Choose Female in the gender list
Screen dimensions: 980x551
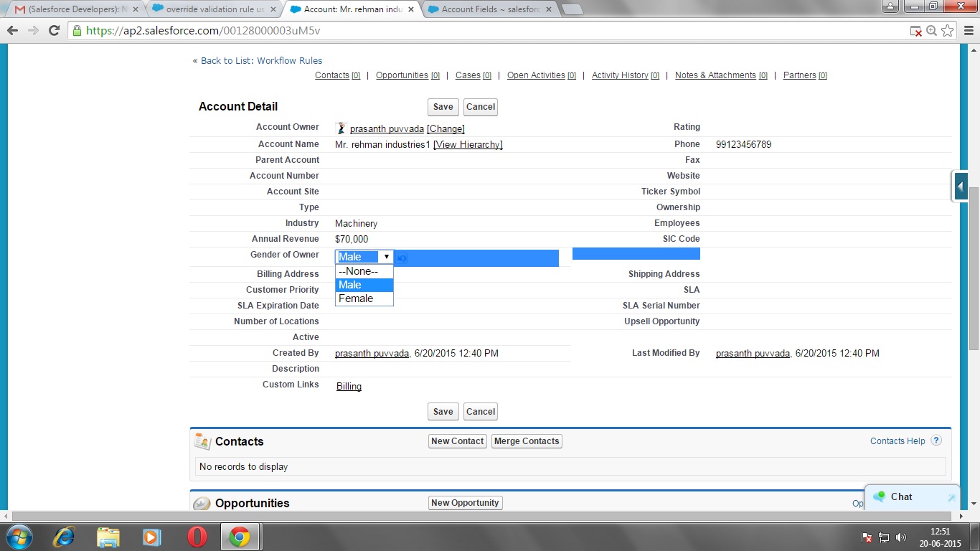tap(364, 298)
